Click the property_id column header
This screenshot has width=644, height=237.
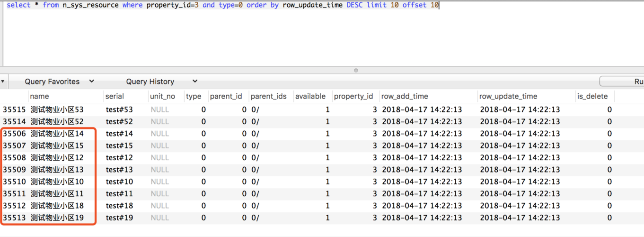pyautogui.click(x=353, y=96)
